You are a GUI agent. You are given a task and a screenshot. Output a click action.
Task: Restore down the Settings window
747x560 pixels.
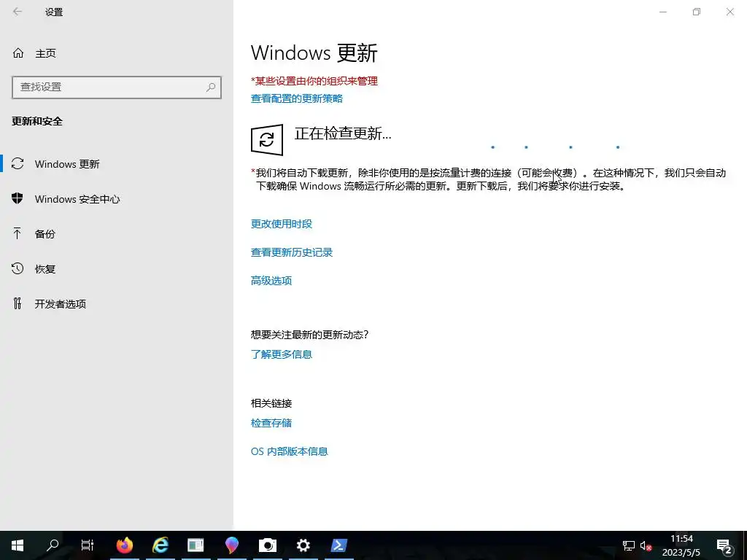point(697,12)
